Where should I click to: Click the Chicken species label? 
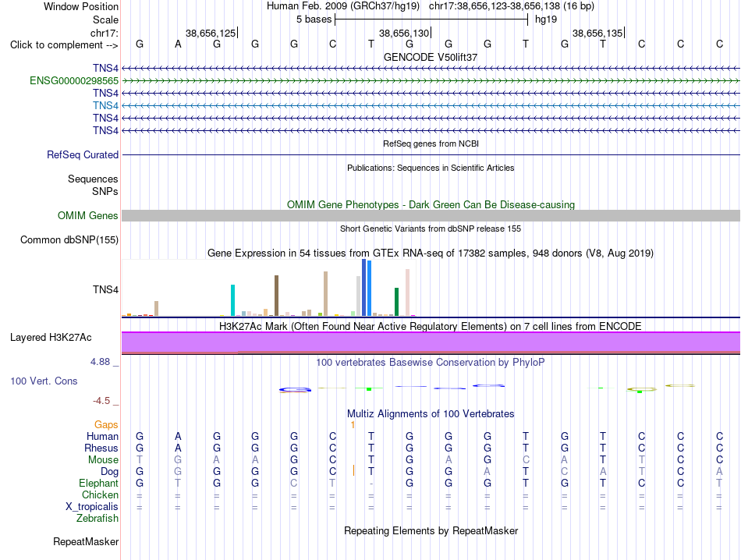[x=100, y=494]
